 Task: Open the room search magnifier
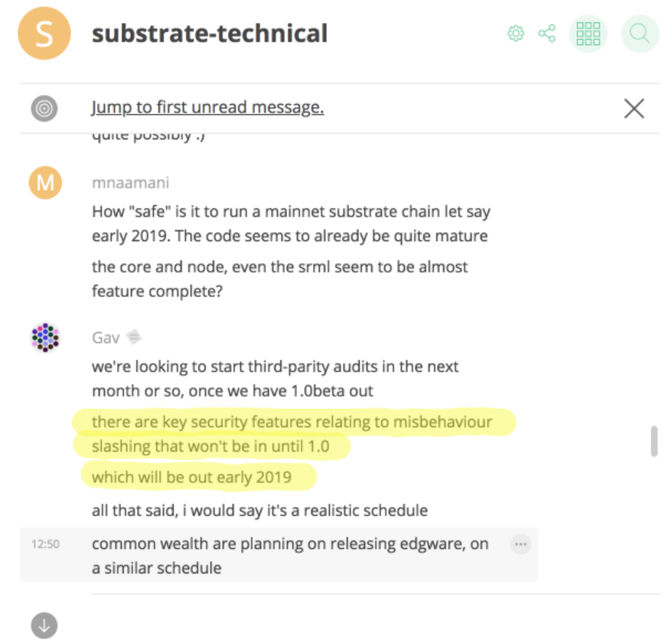coord(640,34)
